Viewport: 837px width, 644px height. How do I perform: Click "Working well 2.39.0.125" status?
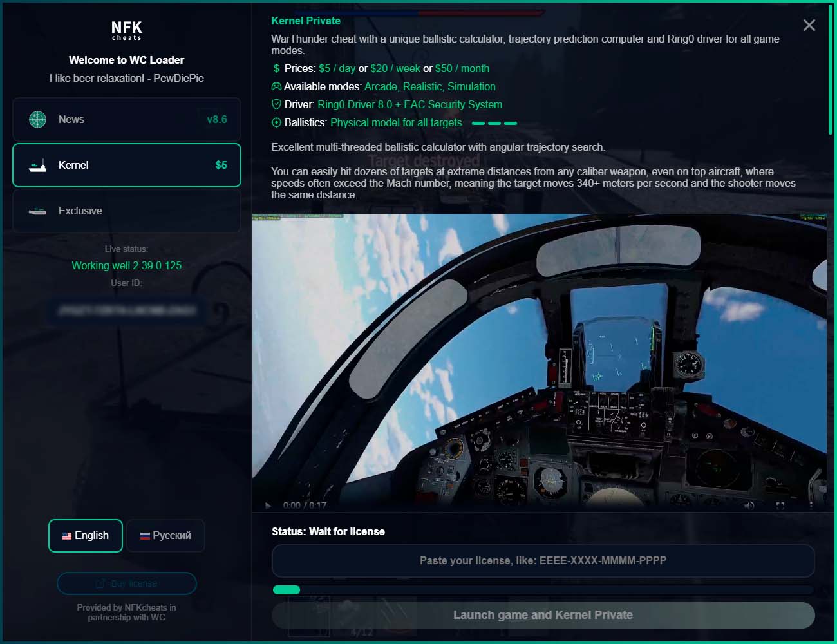(127, 265)
